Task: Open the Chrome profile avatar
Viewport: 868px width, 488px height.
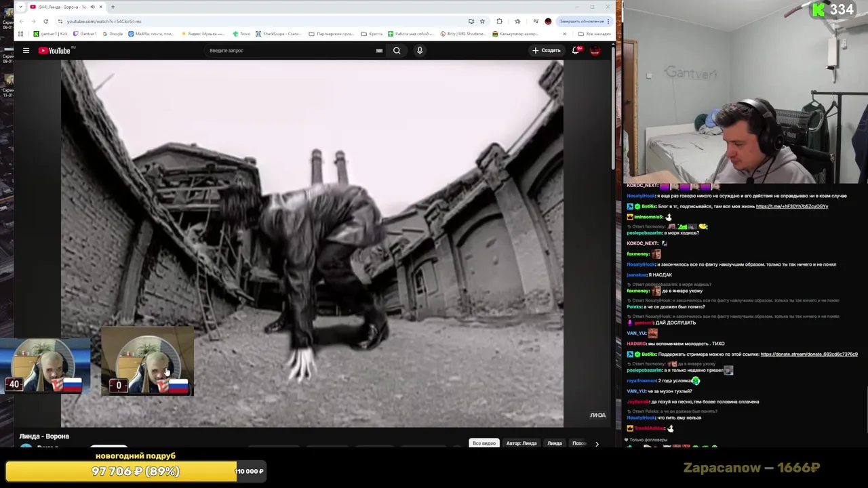Action: 548,21
